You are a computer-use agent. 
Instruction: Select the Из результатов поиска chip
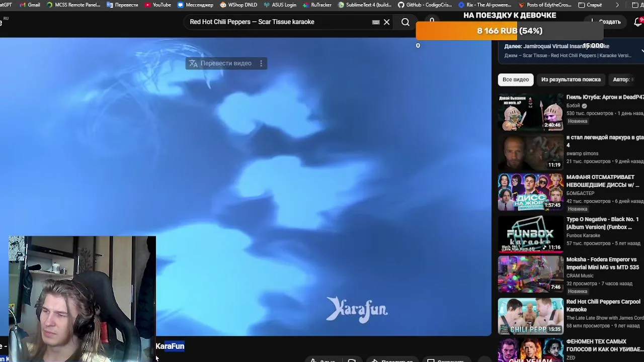pyautogui.click(x=571, y=79)
